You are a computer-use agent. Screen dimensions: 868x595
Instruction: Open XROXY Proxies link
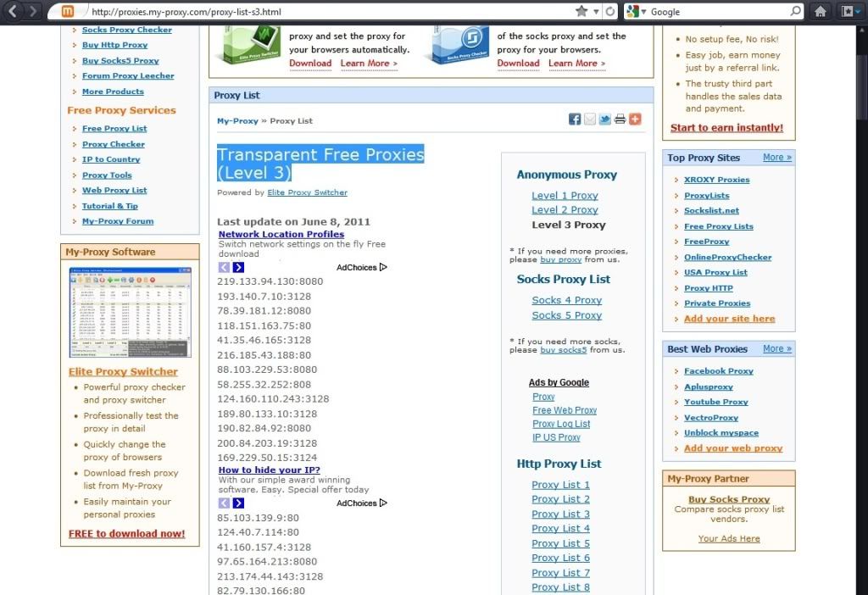point(717,180)
